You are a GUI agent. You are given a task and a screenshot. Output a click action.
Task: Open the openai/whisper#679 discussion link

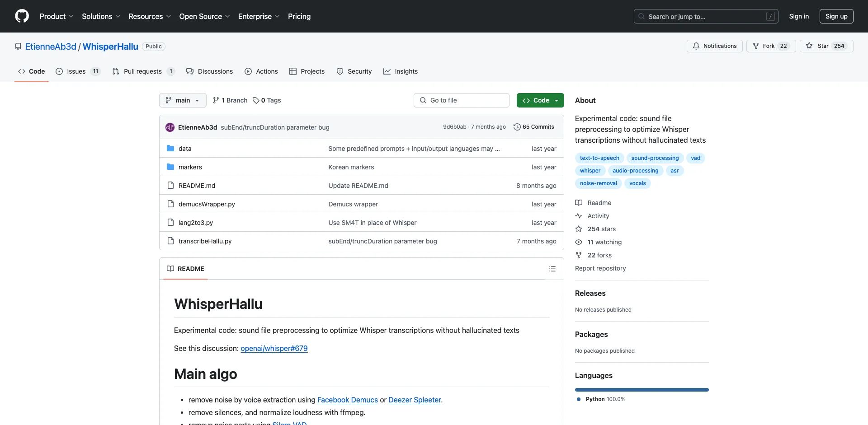pos(274,348)
